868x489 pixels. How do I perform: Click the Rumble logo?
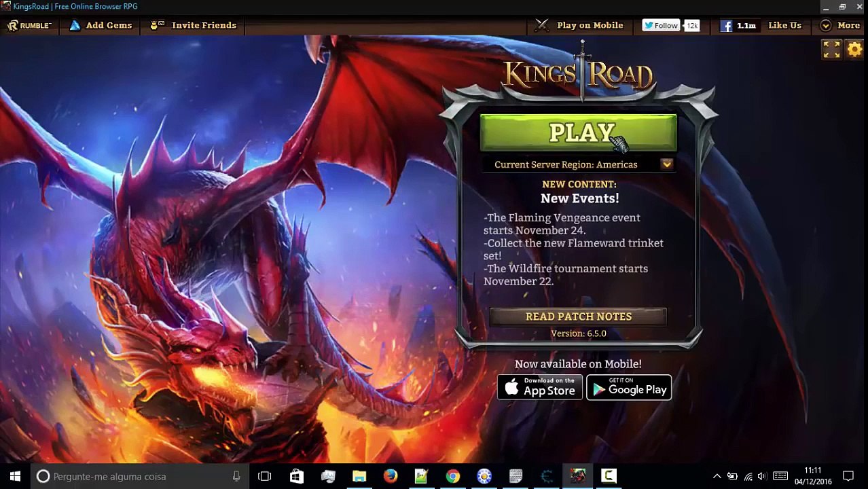coord(29,25)
